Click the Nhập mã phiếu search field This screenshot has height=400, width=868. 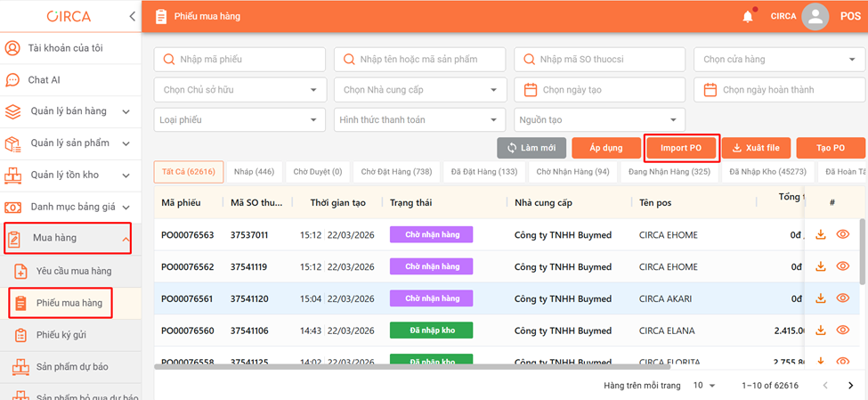[x=240, y=60]
